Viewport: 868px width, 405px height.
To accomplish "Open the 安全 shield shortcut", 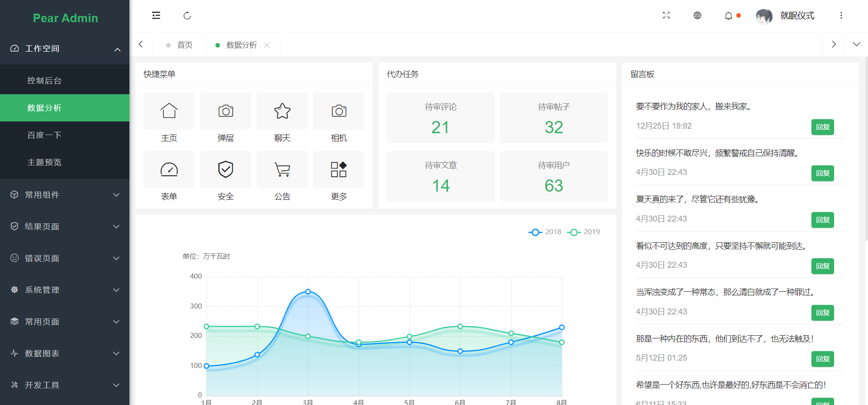I will pos(225,170).
